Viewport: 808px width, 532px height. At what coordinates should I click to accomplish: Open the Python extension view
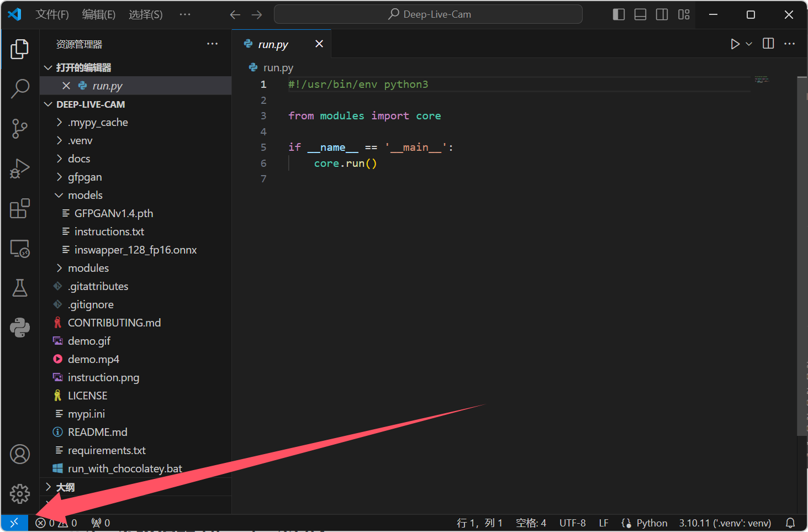point(20,328)
